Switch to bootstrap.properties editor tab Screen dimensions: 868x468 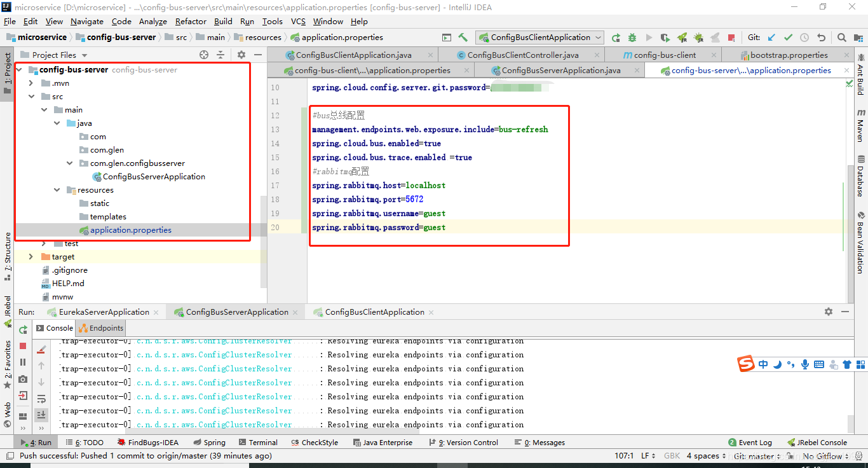tap(789, 55)
